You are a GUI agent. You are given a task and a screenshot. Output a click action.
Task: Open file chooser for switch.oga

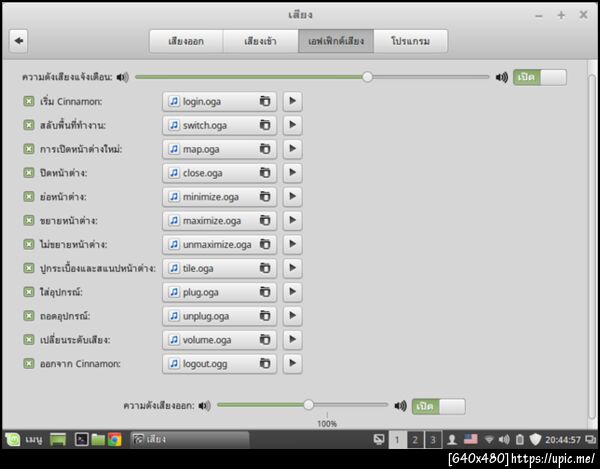point(219,125)
